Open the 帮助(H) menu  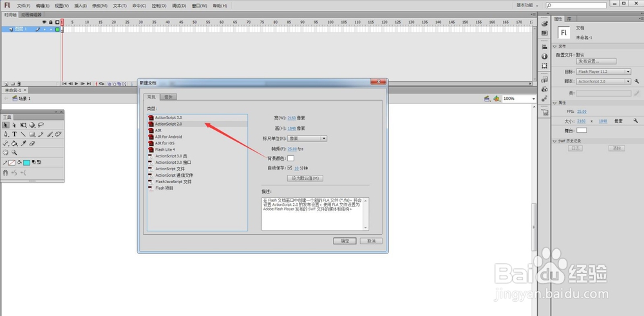pos(220,6)
